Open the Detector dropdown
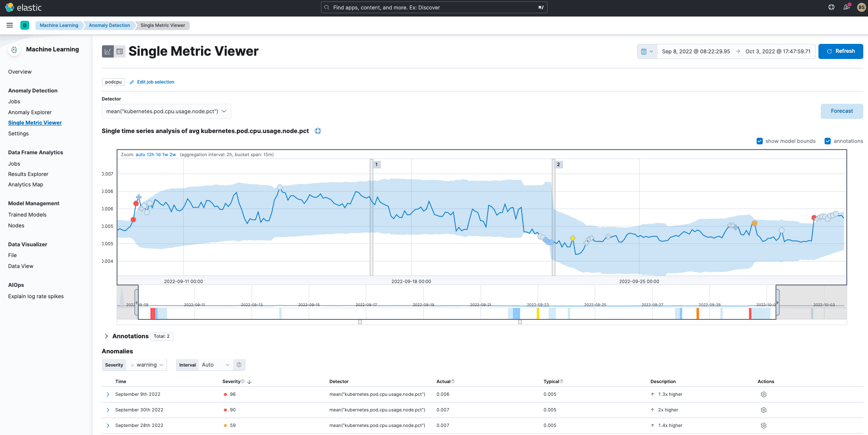The width and height of the screenshot is (868, 435). (x=166, y=111)
